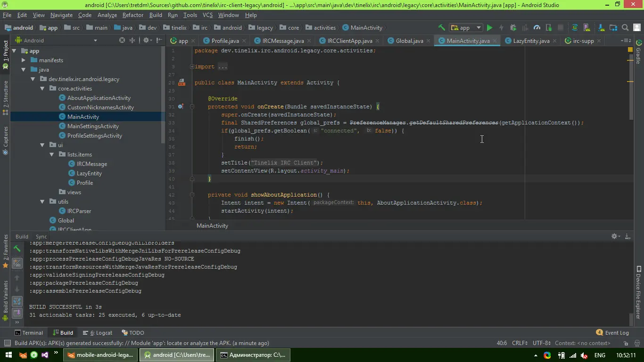Click the Build panel rebuild hammer icon
The height and width of the screenshot is (362, 644).
pos(17,248)
